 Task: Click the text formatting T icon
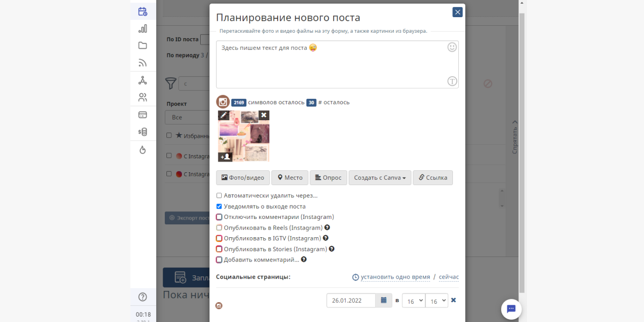click(x=452, y=81)
